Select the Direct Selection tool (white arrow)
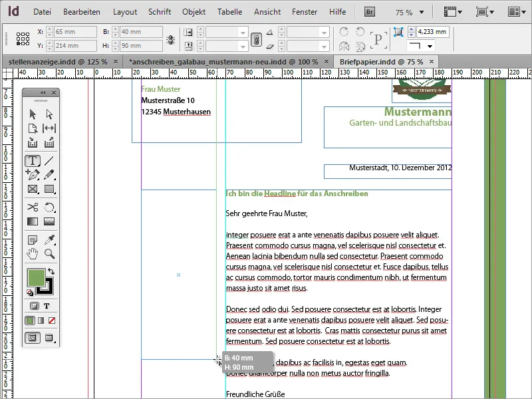532x399 pixels. 49,114
